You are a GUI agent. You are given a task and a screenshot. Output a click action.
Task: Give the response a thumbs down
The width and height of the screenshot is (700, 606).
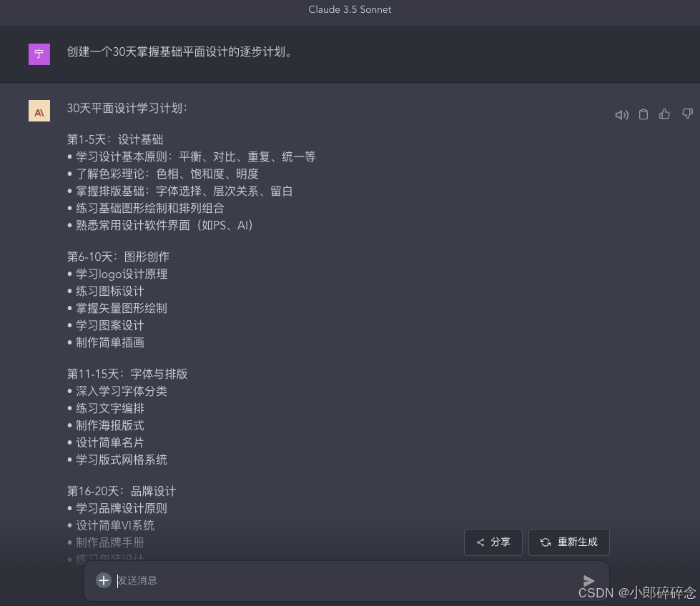(687, 114)
